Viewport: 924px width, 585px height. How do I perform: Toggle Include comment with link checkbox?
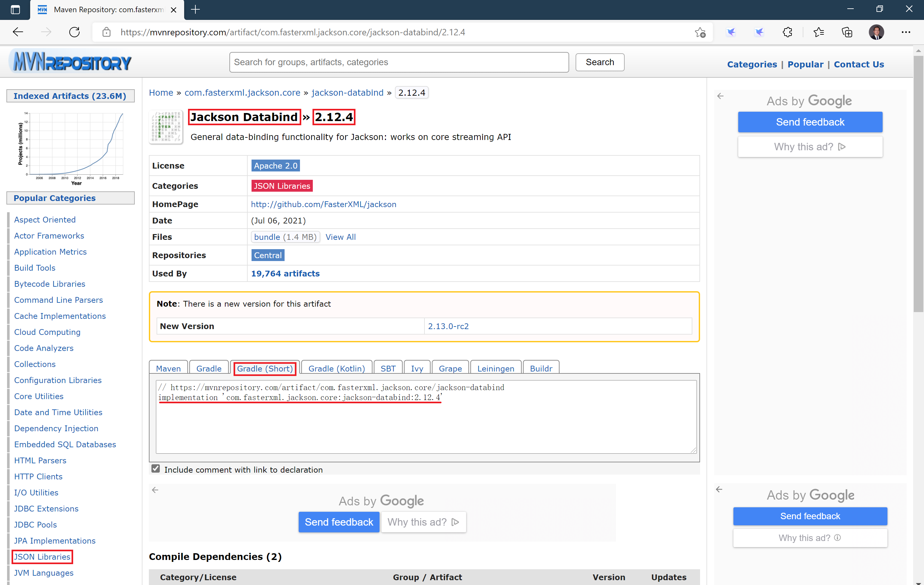click(155, 469)
